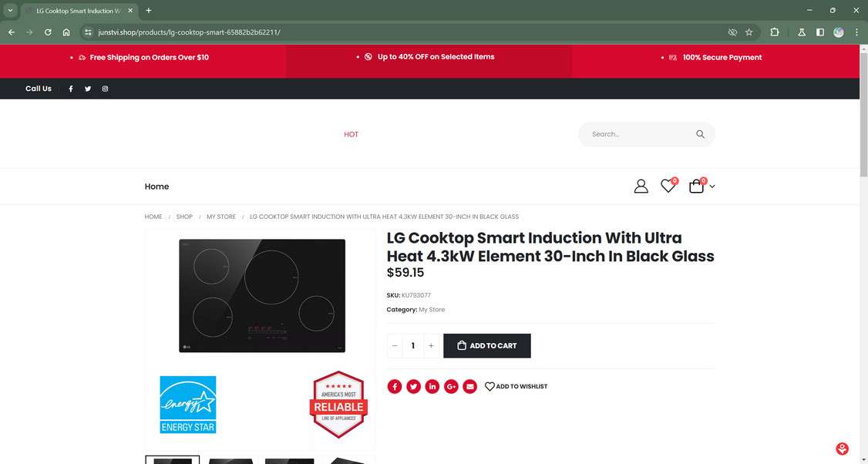
Task: Open the HOT menu item
Action: point(351,135)
